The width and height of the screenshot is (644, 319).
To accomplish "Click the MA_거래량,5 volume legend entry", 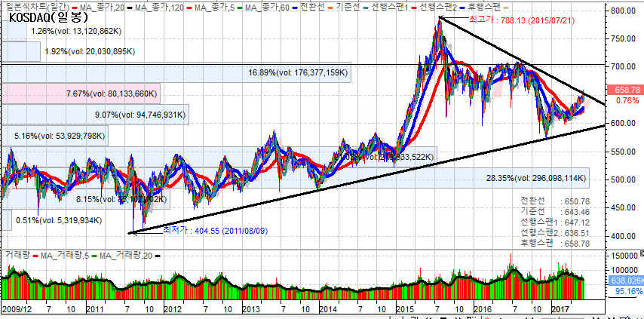I will [x=65, y=256].
